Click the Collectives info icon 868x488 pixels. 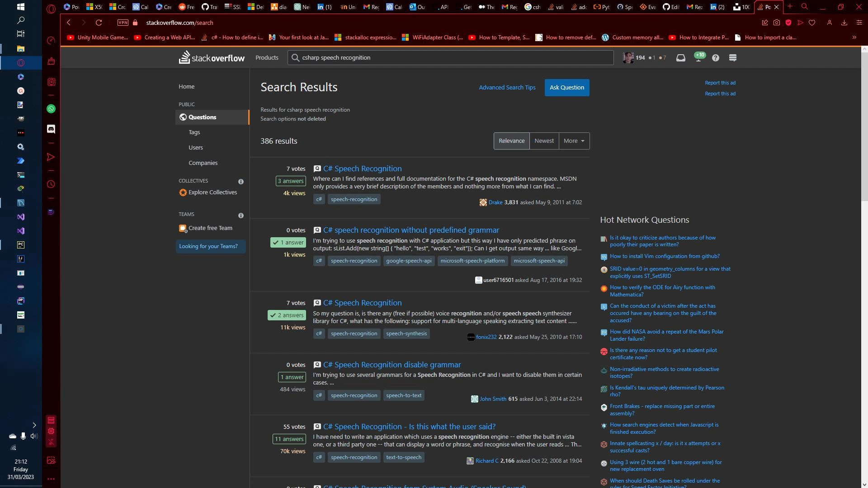(x=241, y=182)
